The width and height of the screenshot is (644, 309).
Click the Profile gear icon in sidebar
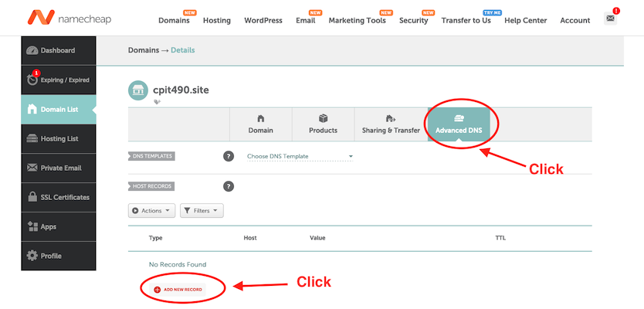point(32,256)
